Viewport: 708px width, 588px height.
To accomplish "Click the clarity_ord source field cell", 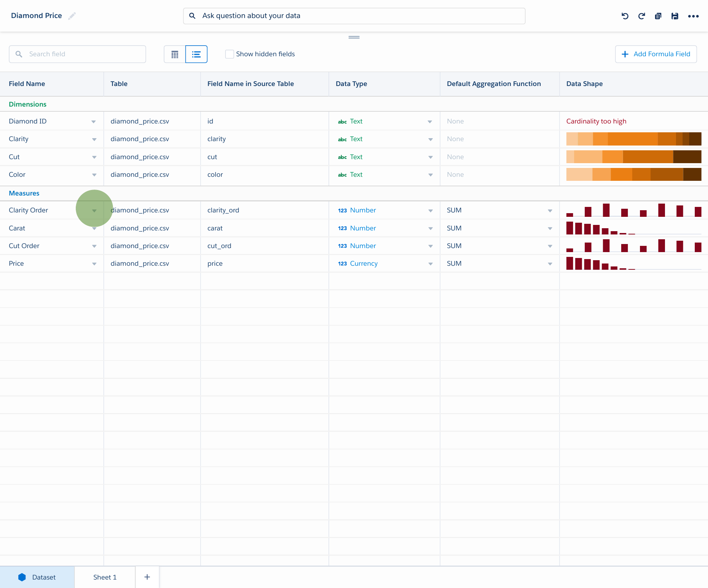I will (264, 210).
